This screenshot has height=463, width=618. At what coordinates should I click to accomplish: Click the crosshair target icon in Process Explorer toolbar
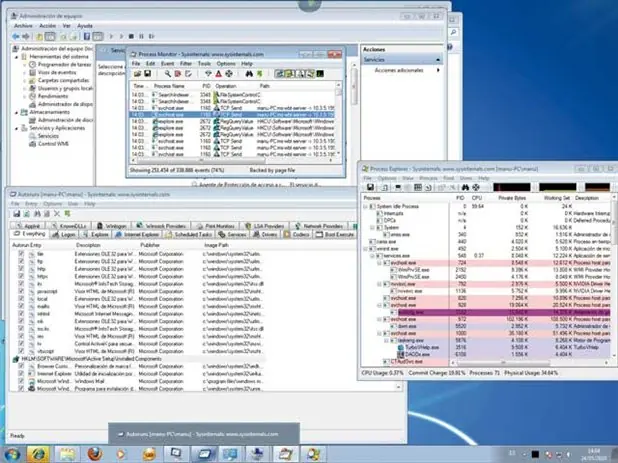476,188
